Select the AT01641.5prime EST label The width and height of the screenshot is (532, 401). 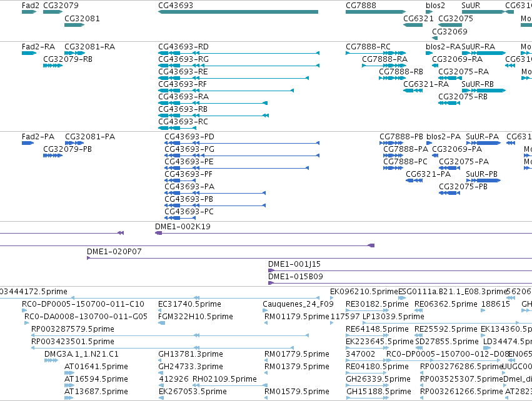pyautogui.click(x=96, y=367)
